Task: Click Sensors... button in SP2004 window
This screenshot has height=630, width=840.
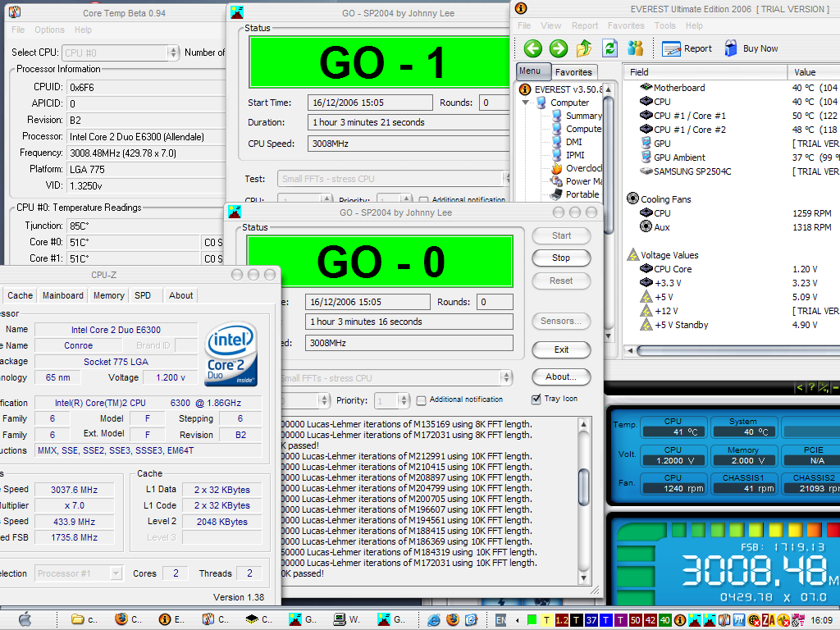Action: click(561, 321)
